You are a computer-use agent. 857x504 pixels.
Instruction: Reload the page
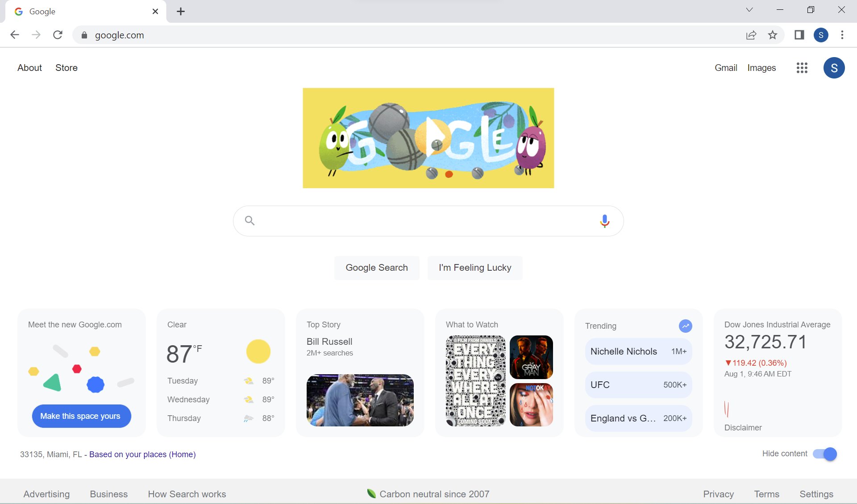pos(58,35)
